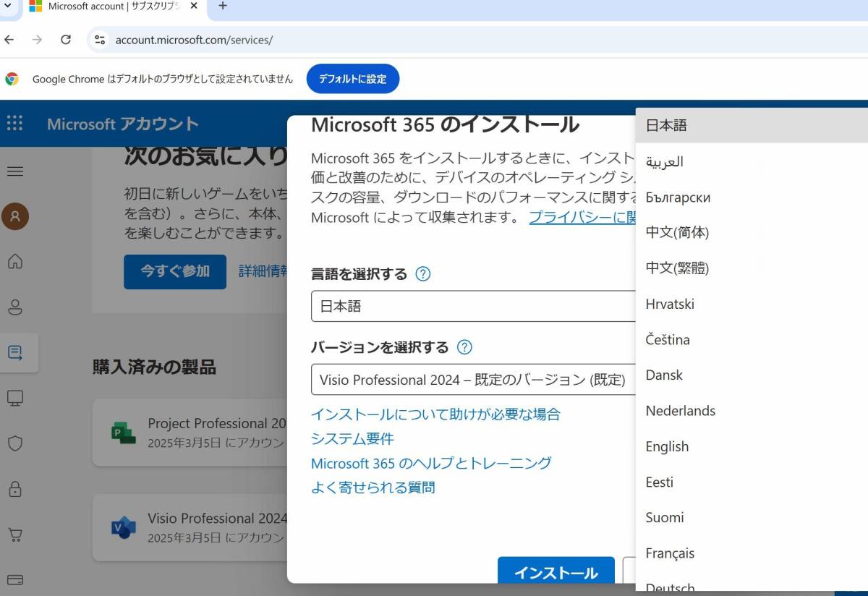This screenshot has height=596, width=868.
Task: Reload the page in Chrome
Action: tap(66, 40)
